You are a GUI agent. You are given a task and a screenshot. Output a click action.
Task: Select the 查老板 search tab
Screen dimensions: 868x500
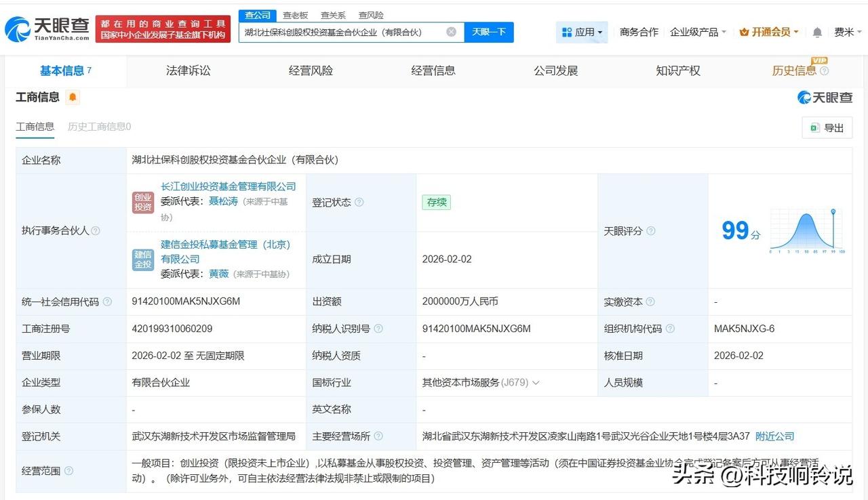coord(295,14)
